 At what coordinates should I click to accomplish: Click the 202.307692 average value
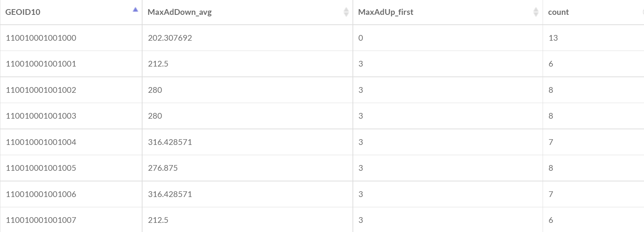170,38
